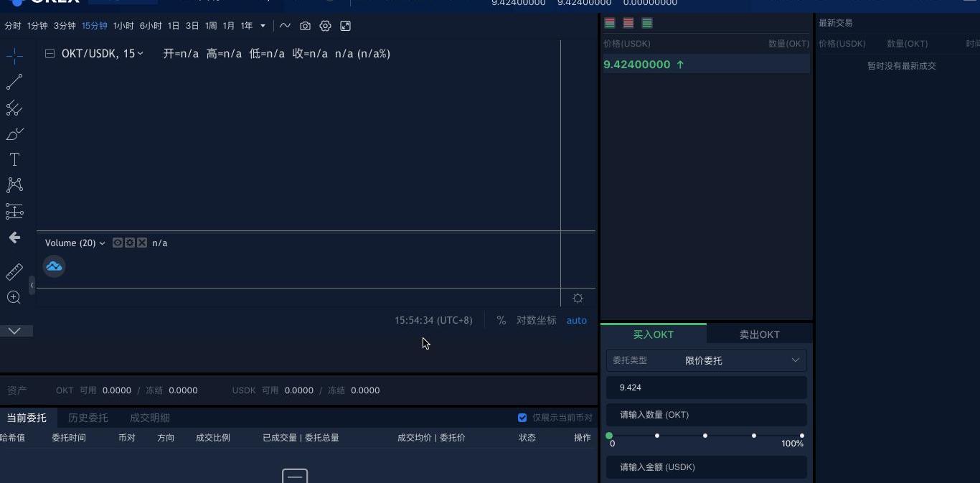Select the trend line drawing tool
980x483 pixels.
[14, 82]
